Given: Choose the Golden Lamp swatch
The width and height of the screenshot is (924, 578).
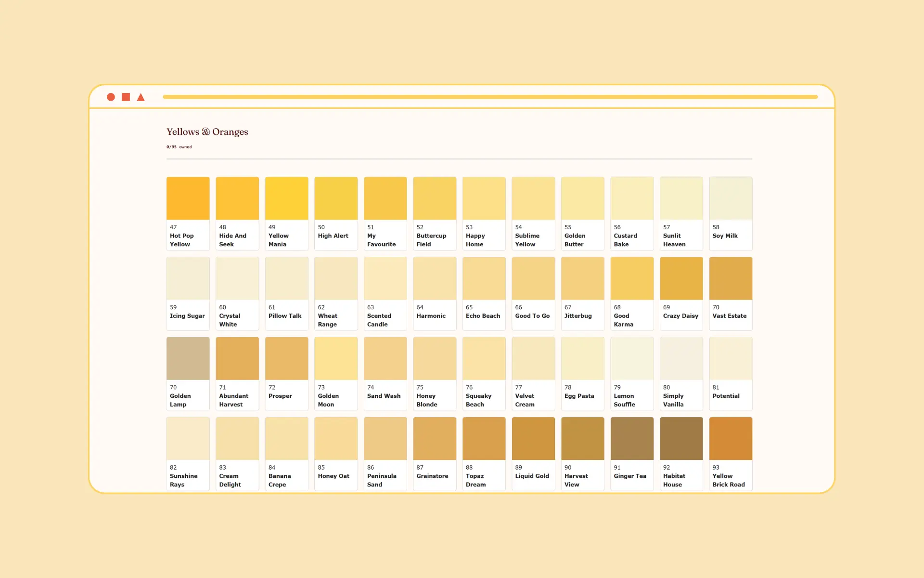Looking at the screenshot, I should [x=188, y=373].
